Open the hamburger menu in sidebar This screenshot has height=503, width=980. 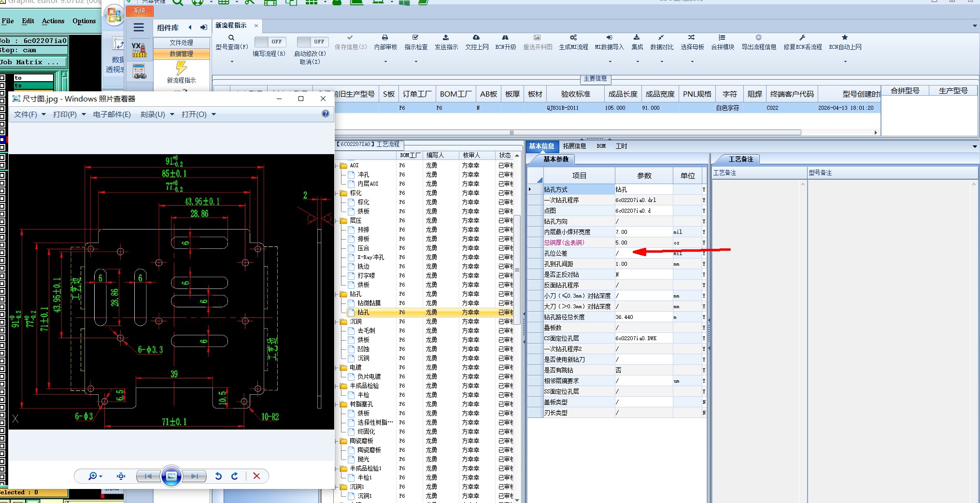coord(139,28)
